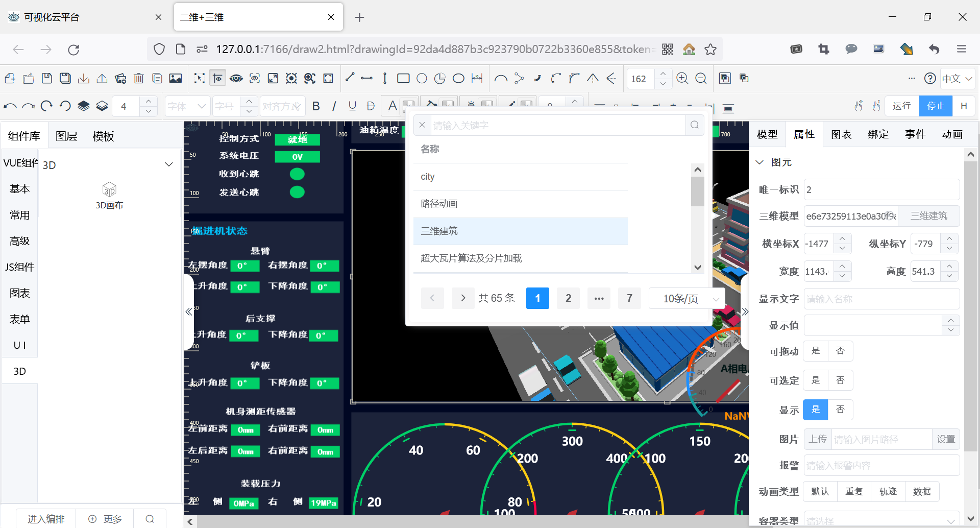The height and width of the screenshot is (528, 980).
Task: Add the 3D画布 component
Action: (x=109, y=196)
